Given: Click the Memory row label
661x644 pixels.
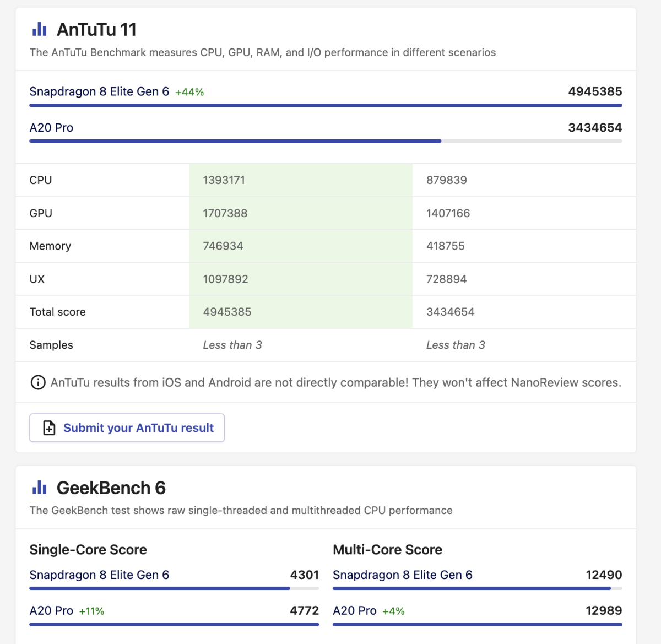Looking at the screenshot, I should [50, 246].
